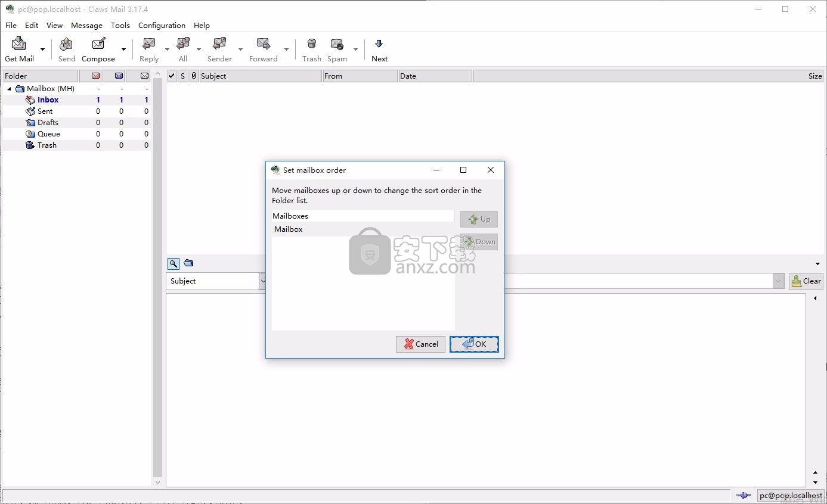Open the Message menu
Screen dimensions: 827x504
pyautogui.click(x=86, y=25)
